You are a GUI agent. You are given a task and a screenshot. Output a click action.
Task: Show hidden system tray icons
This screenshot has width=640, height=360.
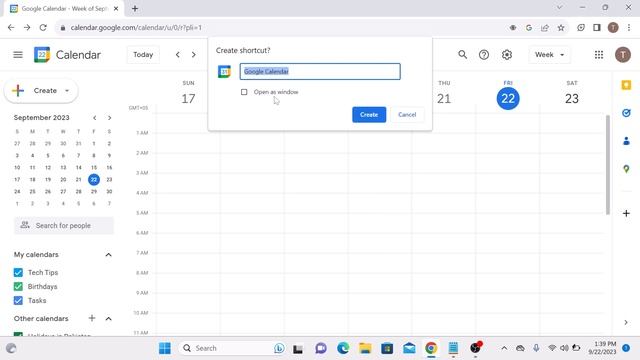(x=504, y=348)
